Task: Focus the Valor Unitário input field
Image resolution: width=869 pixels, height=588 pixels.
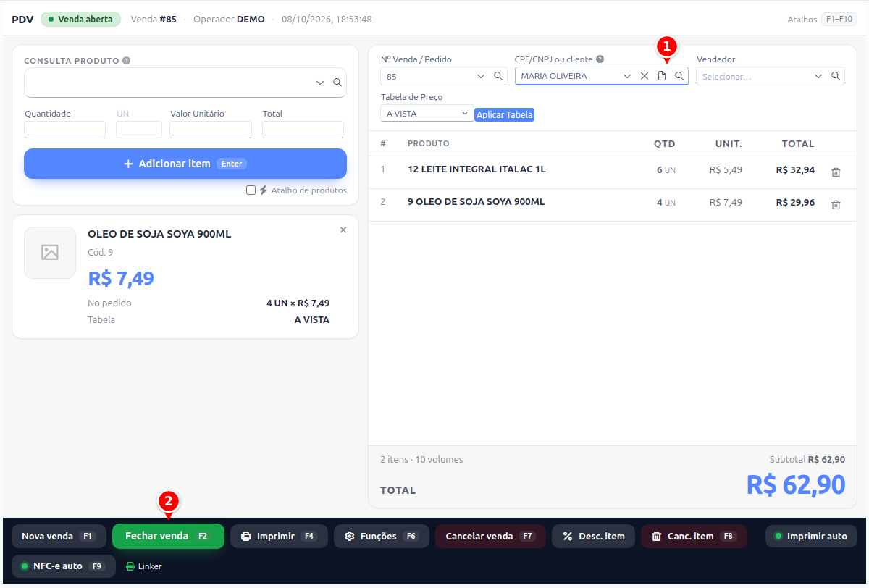Action: (x=211, y=130)
